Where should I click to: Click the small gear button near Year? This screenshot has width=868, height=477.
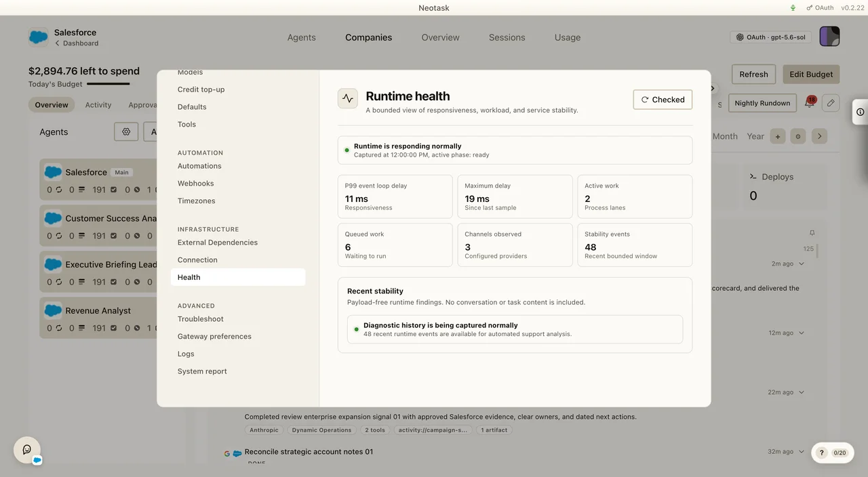pos(797,136)
